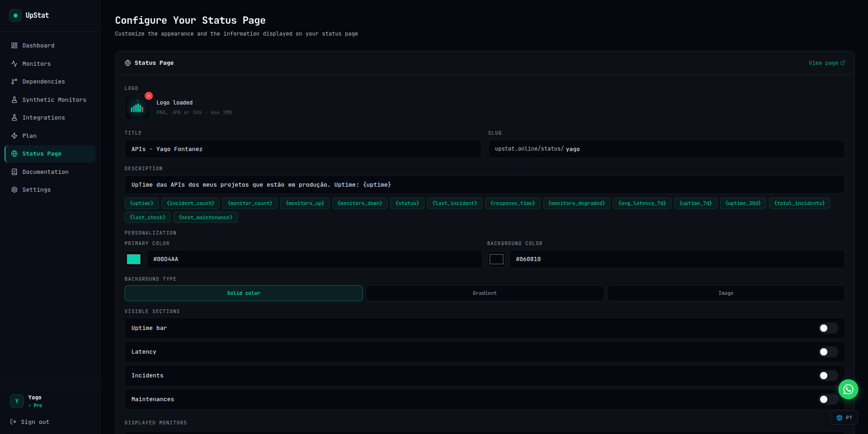Click the Monitors pulse icon
This screenshot has height=434, width=868.
14,64
